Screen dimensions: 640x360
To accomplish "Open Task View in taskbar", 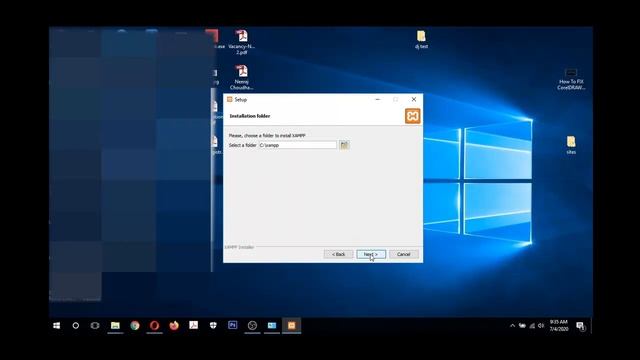I will click(x=95, y=325).
